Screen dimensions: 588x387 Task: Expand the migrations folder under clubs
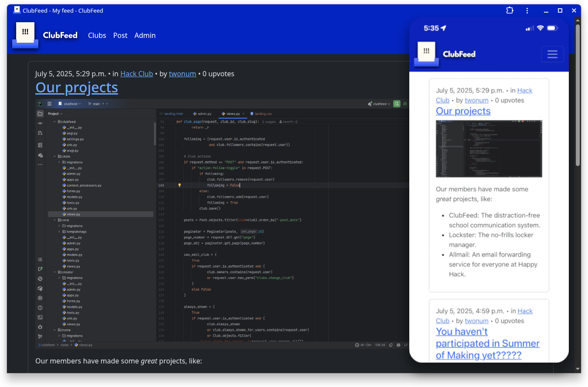pos(59,162)
